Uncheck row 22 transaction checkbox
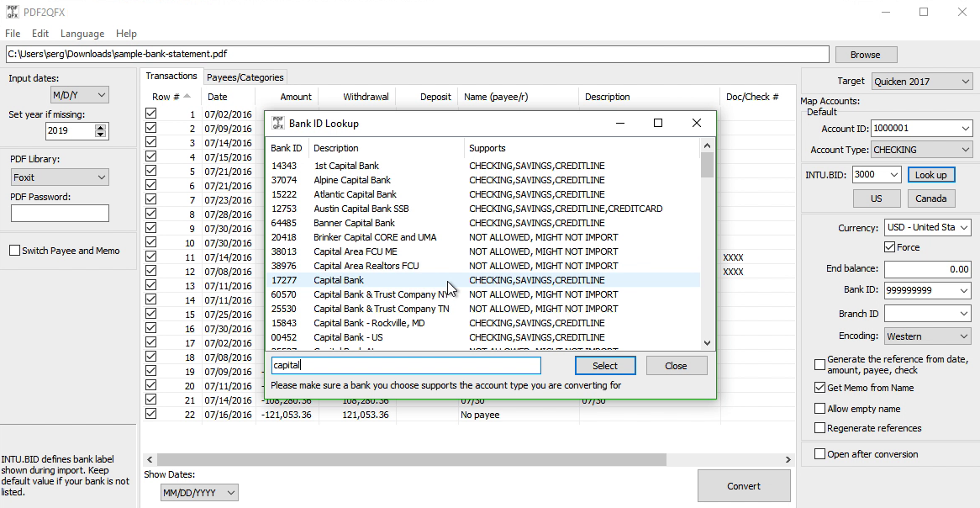 click(150, 413)
